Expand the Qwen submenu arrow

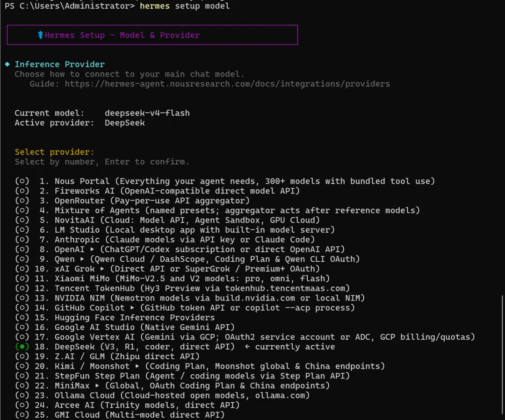(x=82, y=259)
